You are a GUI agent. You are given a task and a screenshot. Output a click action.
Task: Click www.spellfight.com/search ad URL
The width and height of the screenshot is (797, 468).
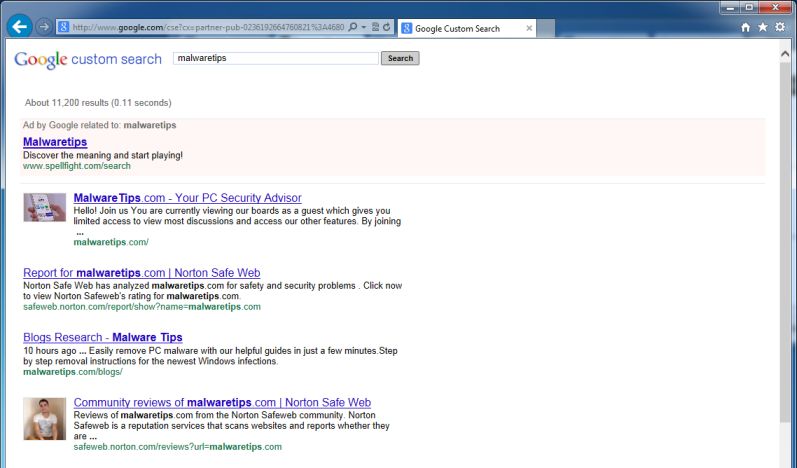[x=77, y=166]
